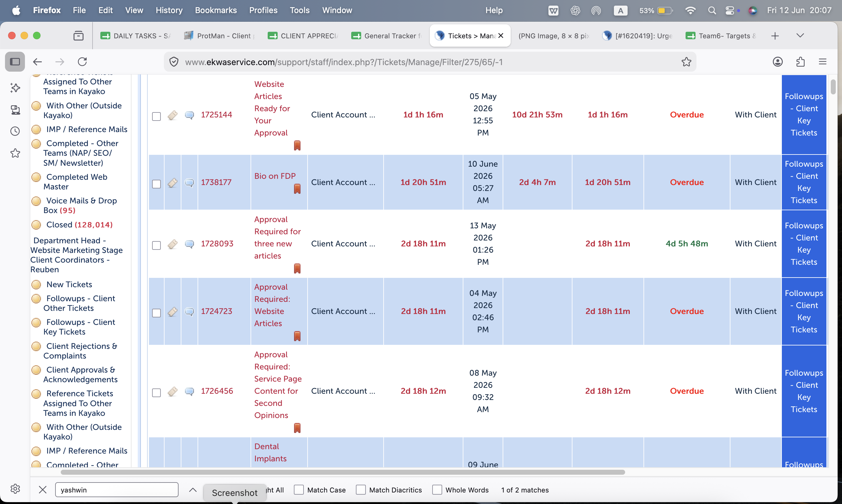This screenshot has height=504, width=842.
Task: Select checkbox for ticket 1725144
Action: [156, 116]
